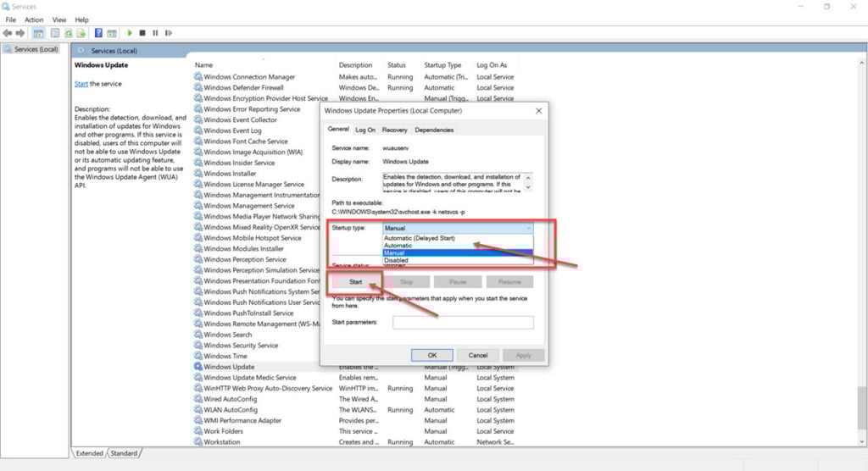The image size is (868, 471).
Task: Click the gear icon beside Windows Event Log
Action: coord(198,130)
